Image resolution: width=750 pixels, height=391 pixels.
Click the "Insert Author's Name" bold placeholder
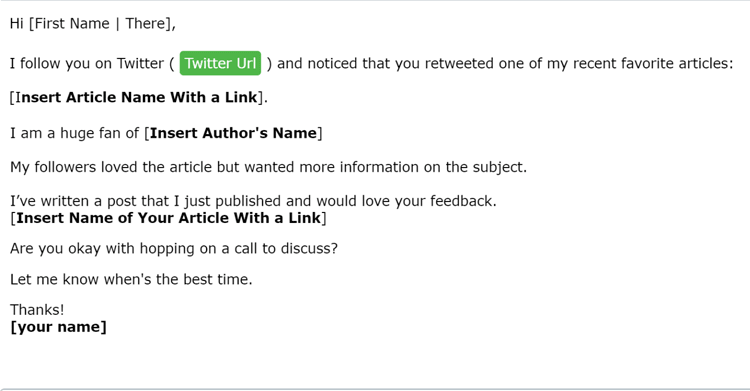coord(233,133)
